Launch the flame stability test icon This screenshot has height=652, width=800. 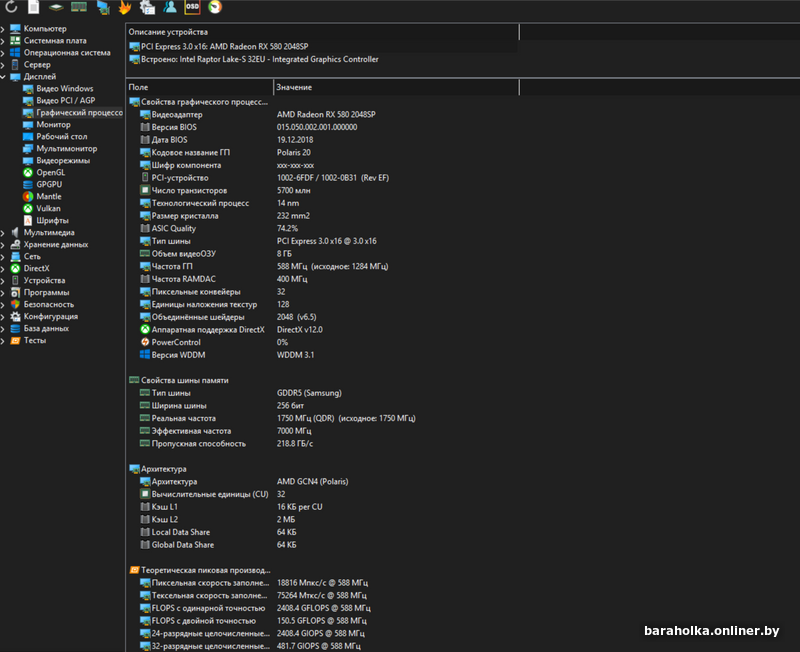(x=125, y=7)
